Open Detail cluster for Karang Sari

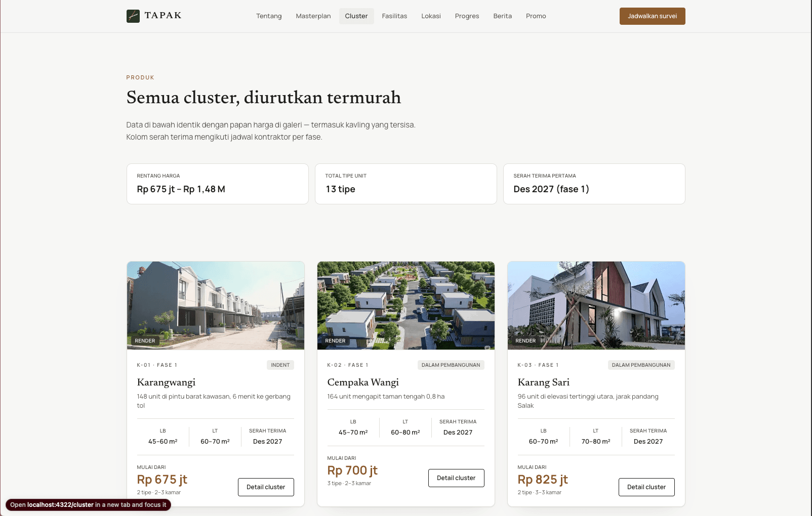(x=646, y=487)
